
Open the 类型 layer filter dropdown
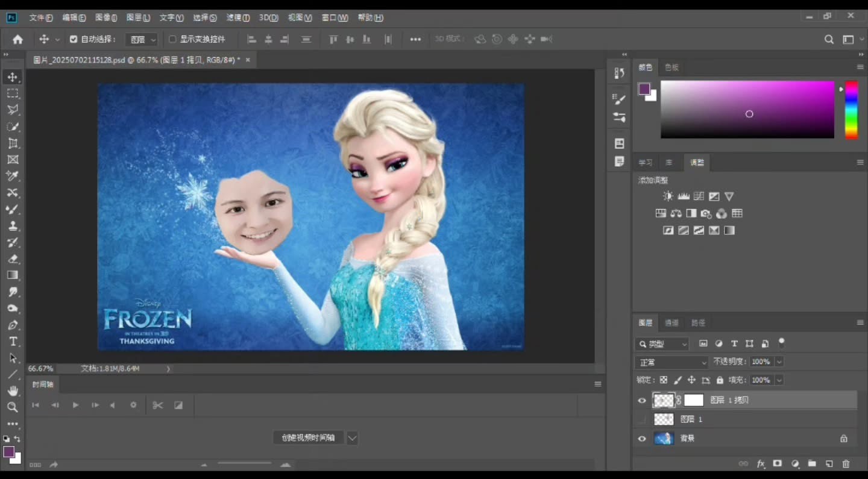662,344
